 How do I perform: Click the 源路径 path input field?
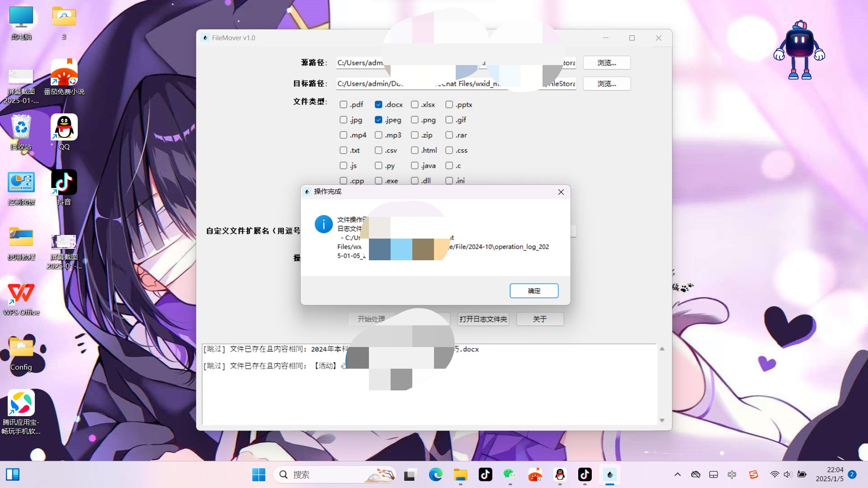[x=456, y=63]
